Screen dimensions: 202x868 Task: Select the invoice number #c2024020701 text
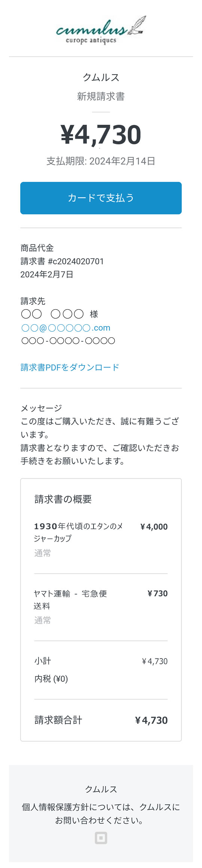pos(76,261)
